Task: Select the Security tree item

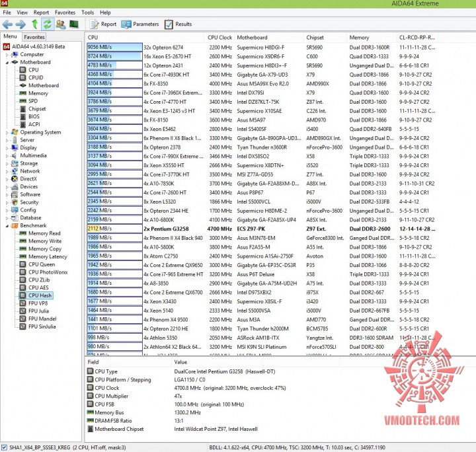Action: pyautogui.click(x=25, y=202)
